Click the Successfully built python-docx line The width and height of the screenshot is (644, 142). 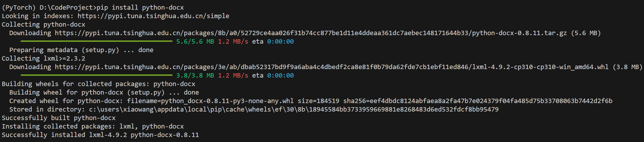click(x=59, y=118)
